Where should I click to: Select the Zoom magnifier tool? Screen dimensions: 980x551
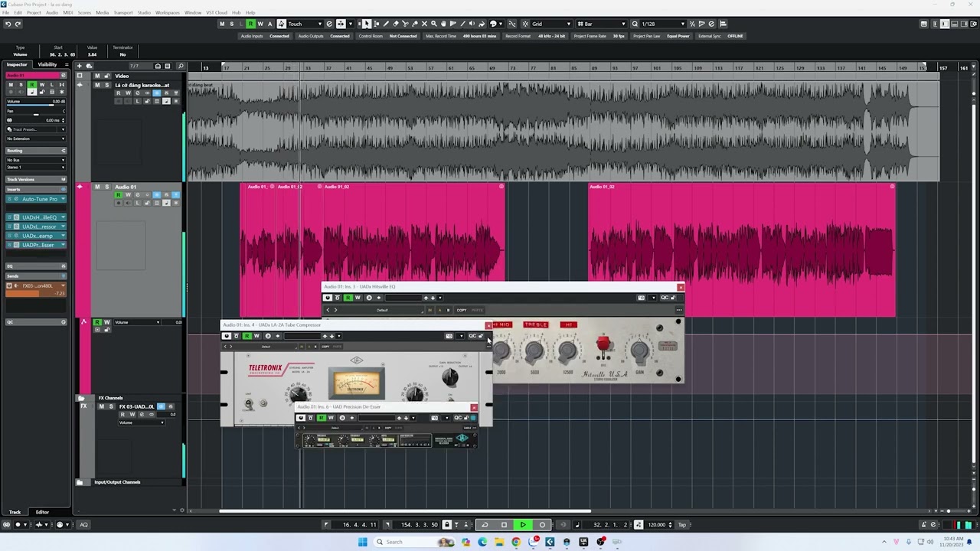point(434,24)
